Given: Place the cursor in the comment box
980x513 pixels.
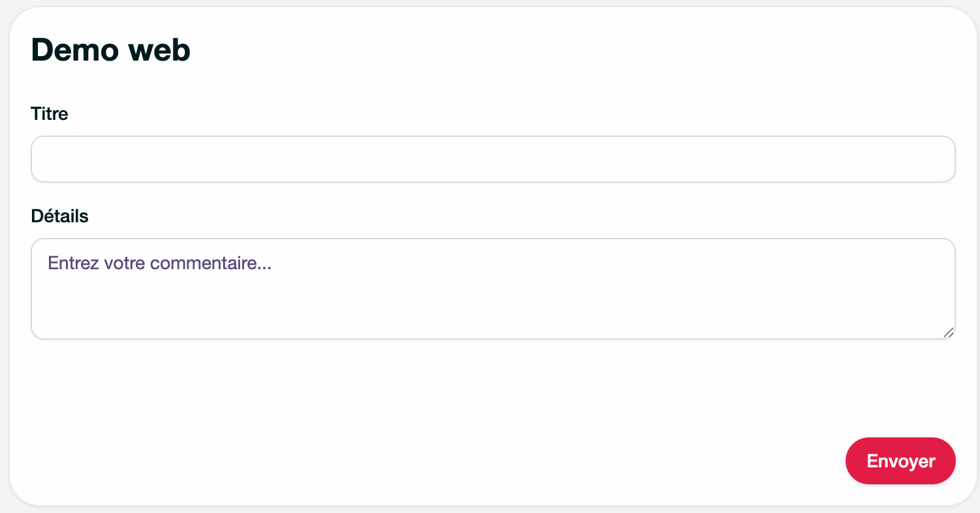Looking at the screenshot, I should tap(493, 289).
